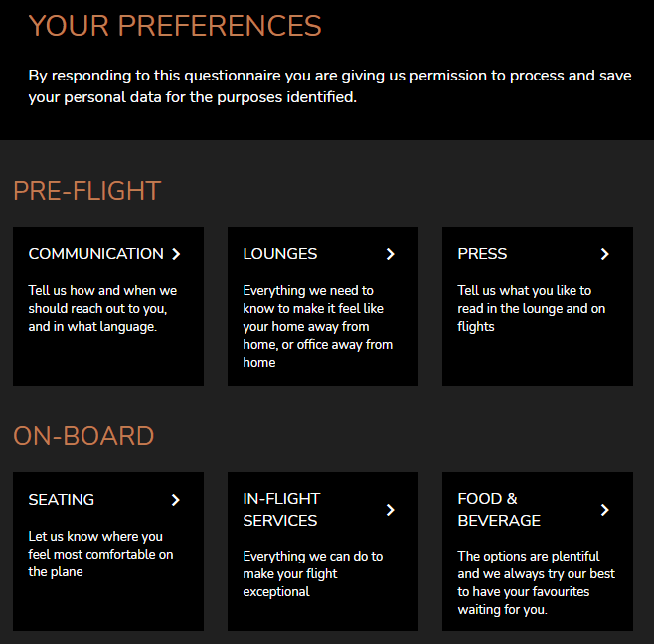
Task: Click the chevron arrow beside Communication
Action: [176, 254]
